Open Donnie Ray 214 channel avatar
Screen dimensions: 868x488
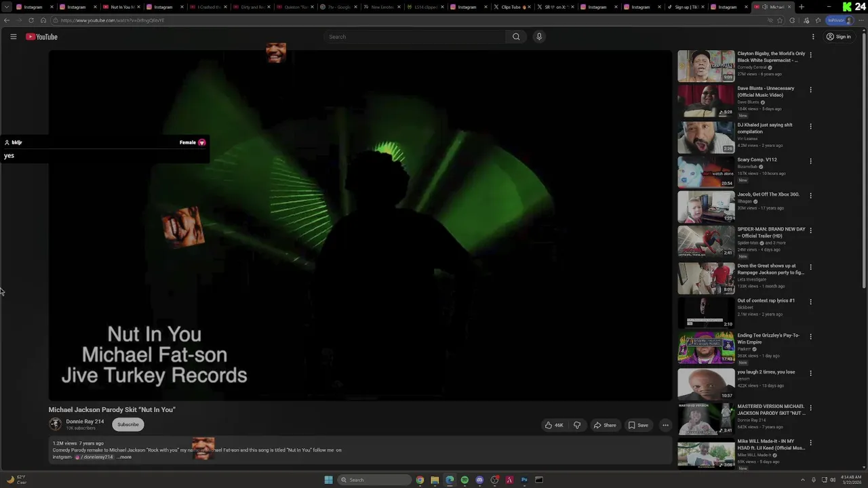pos(55,424)
